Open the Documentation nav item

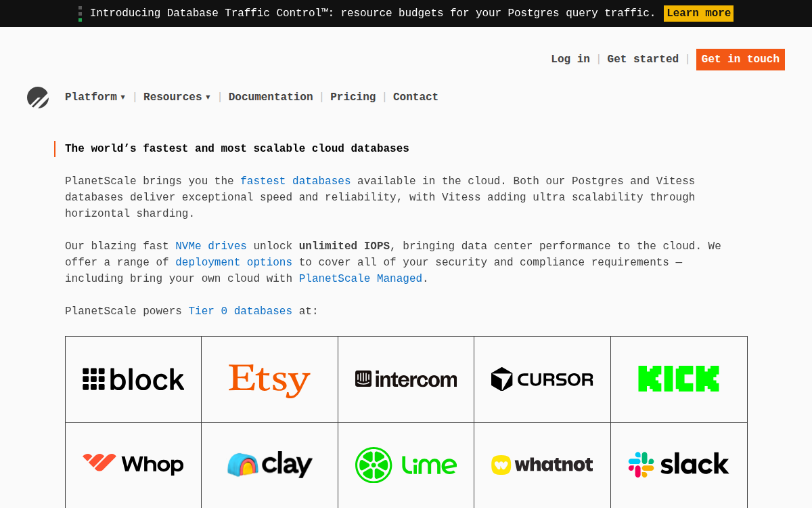pos(271,97)
